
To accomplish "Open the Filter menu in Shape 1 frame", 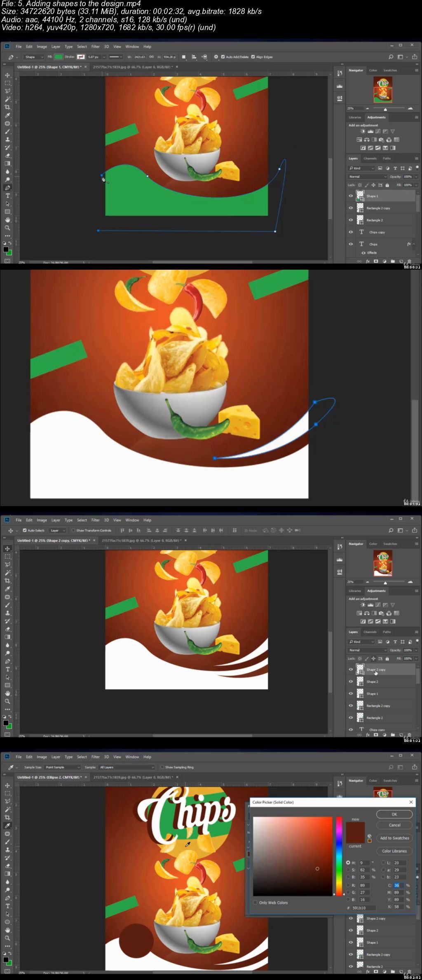I will [96, 47].
